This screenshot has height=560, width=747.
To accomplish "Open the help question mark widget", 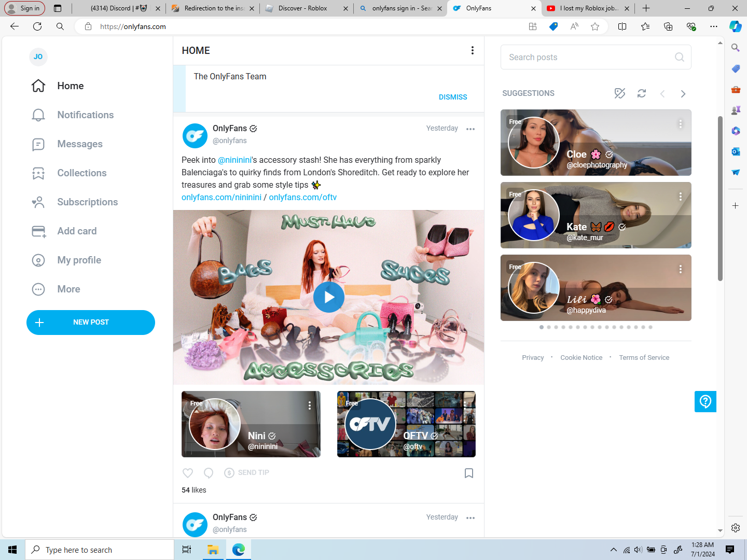I will pyautogui.click(x=706, y=401).
